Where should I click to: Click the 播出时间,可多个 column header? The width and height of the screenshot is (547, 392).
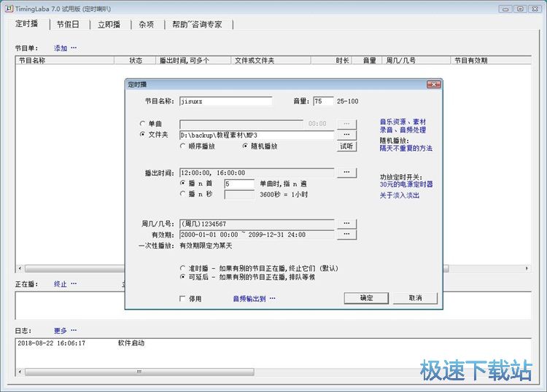(193, 60)
